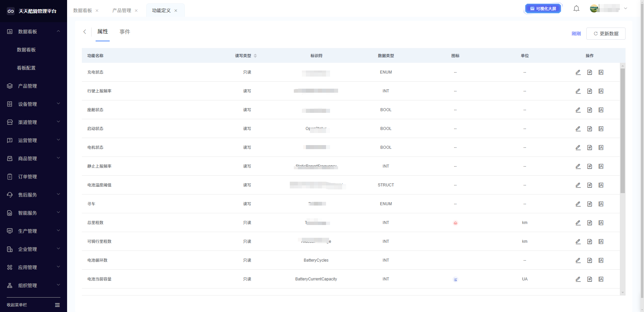Click the table's vertical scrollbar thumb
This screenshot has height=312, width=644.
click(x=623, y=131)
